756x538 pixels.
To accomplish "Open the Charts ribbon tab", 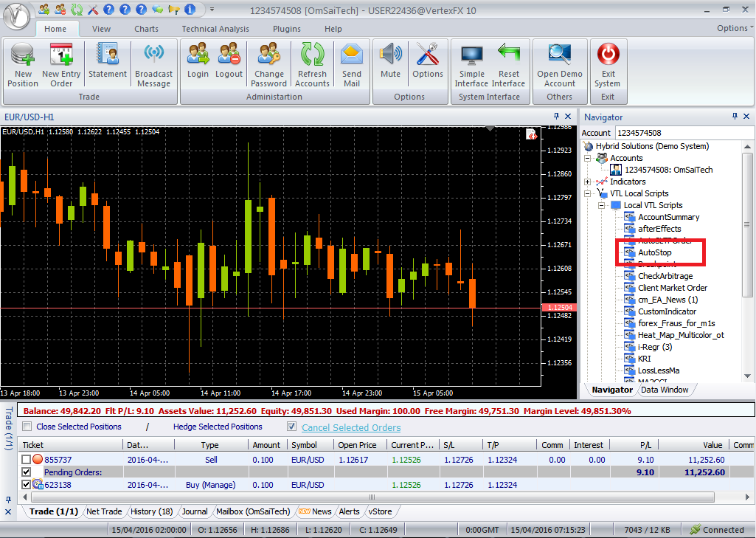I will [146, 29].
